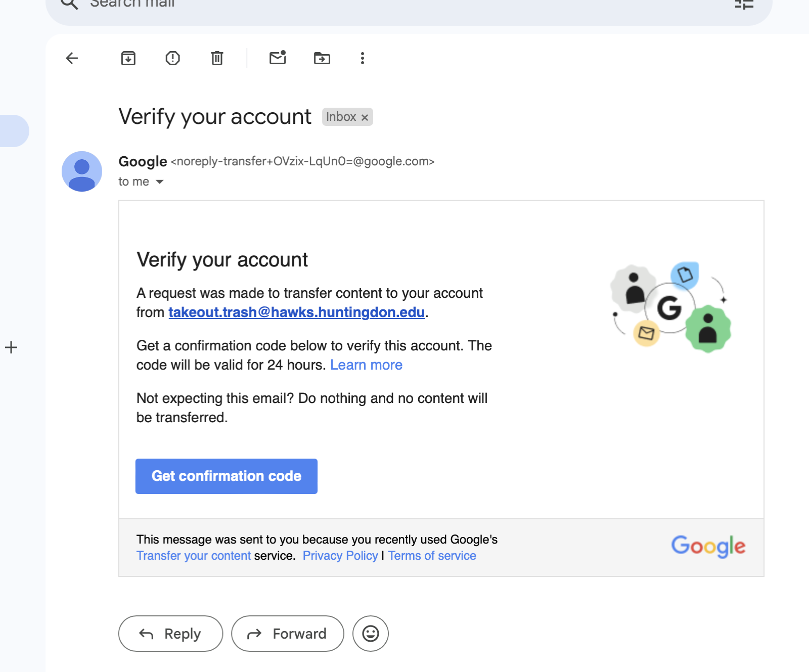Delete this email with trash icon
Image resolution: width=809 pixels, height=672 pixels.
coord(217,58)
